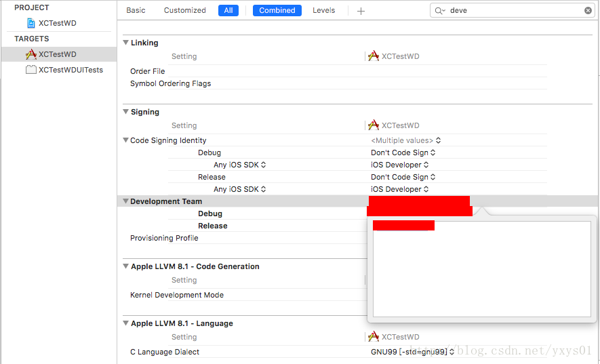Click XCTestWD icon in Linking column header
The width and height of the screenshot is (600, 364).
pyautogui.click(x=374, y=56)
